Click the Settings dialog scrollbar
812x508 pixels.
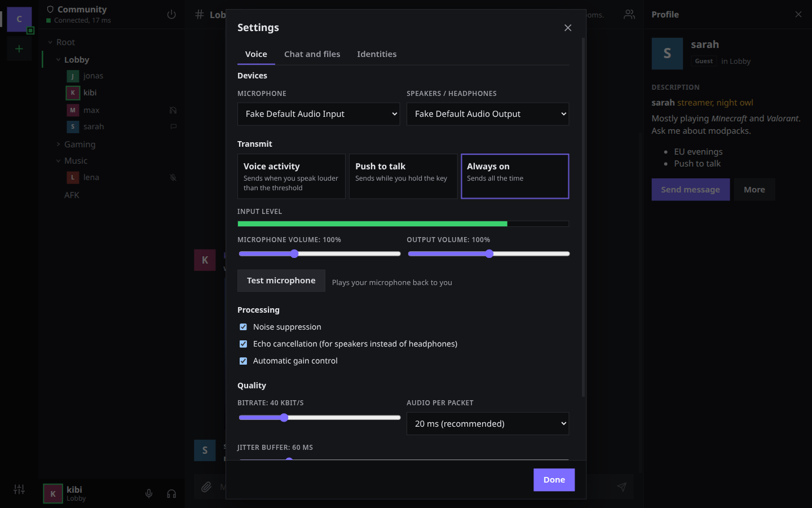[x=583, y=217]
